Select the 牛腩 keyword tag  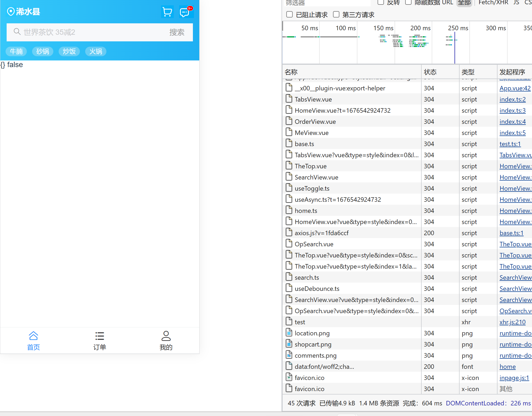tap(16, 51)
